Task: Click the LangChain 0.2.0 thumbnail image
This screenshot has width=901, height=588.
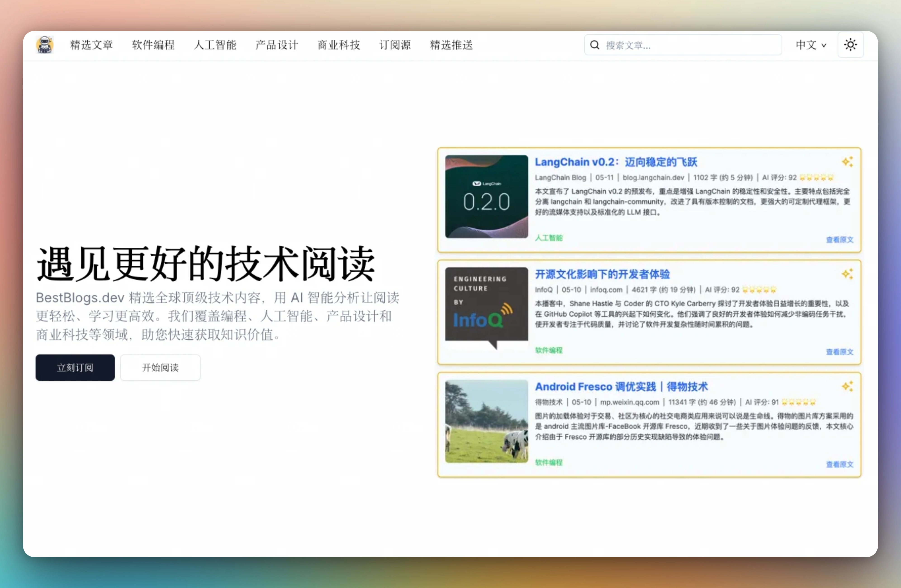Action: [x=486, y=197]
